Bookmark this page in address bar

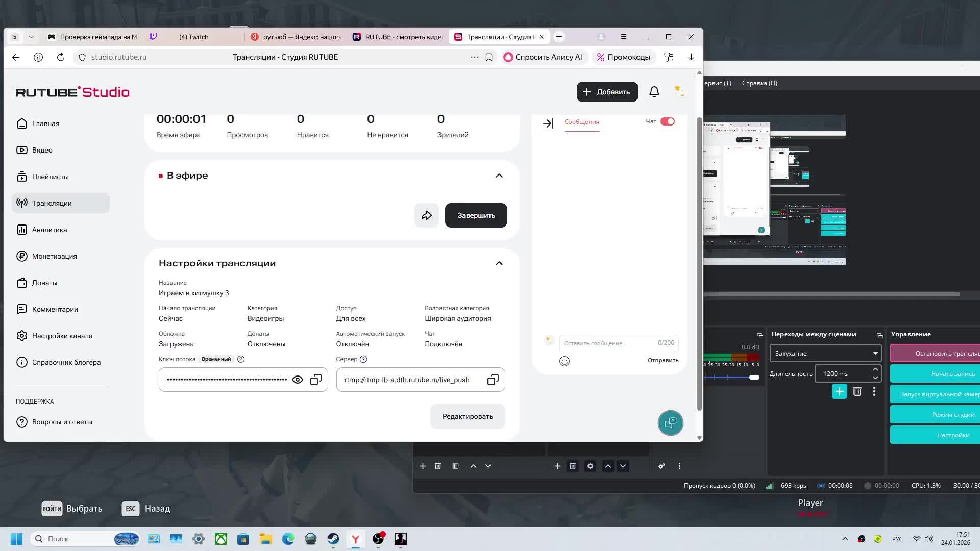pos(489,57)
